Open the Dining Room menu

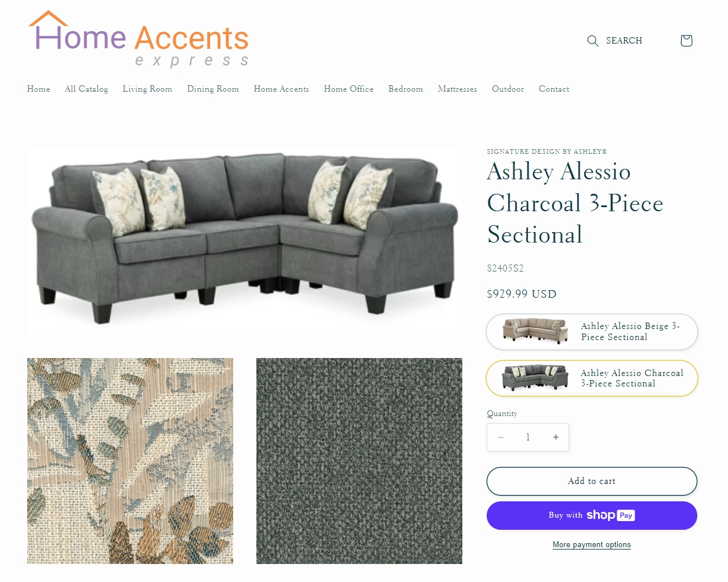pyautogui.click(x=213, y=89)
